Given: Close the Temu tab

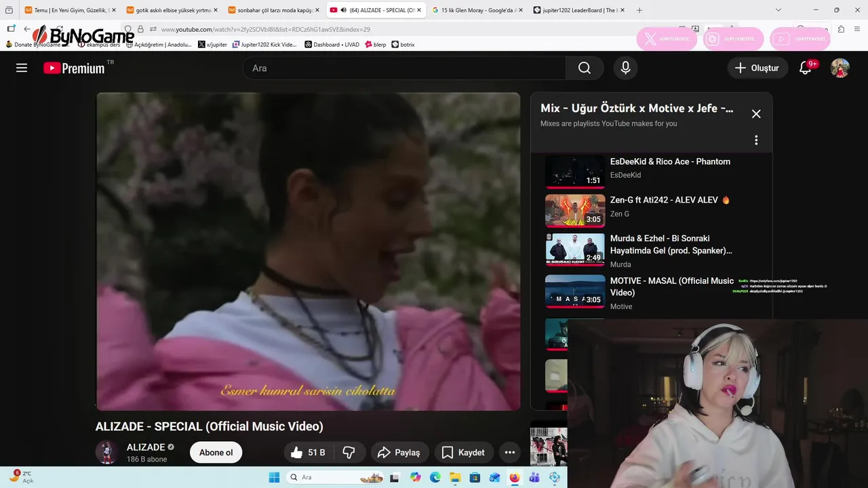Looking at the screenshot, I should pos(113,10).
